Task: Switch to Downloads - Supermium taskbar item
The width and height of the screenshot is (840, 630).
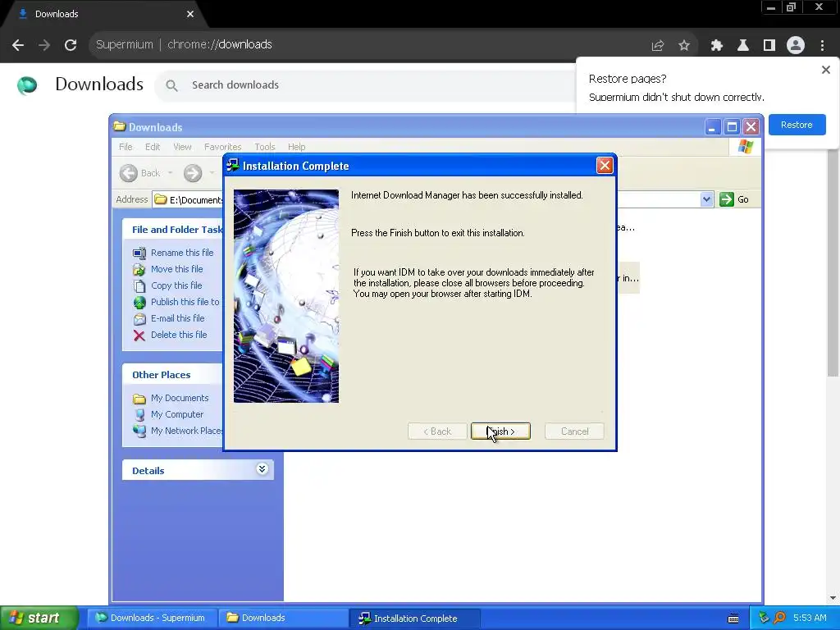Action: [x=151, y=618]
